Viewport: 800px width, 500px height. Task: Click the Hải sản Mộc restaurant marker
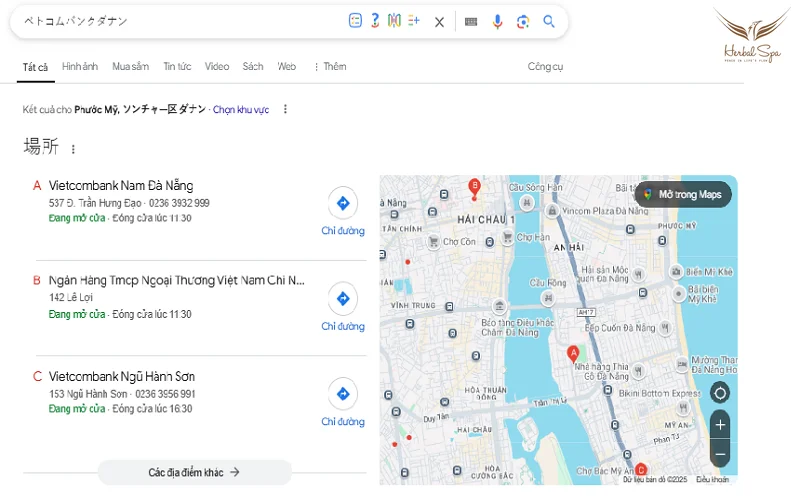coord(638,275)
